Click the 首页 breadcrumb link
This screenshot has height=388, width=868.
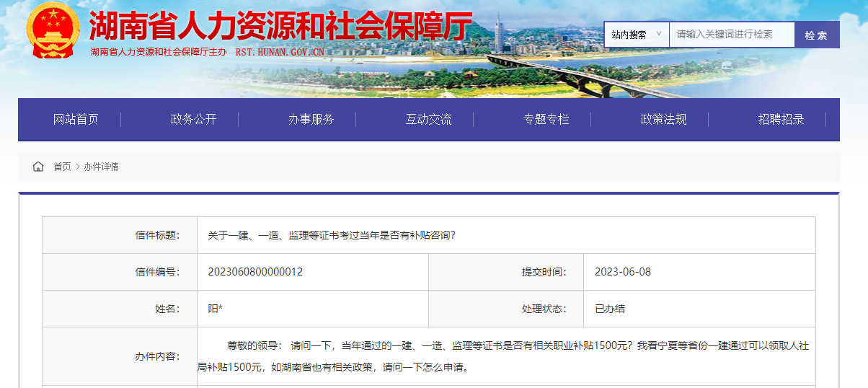click(x=62, y=167)
